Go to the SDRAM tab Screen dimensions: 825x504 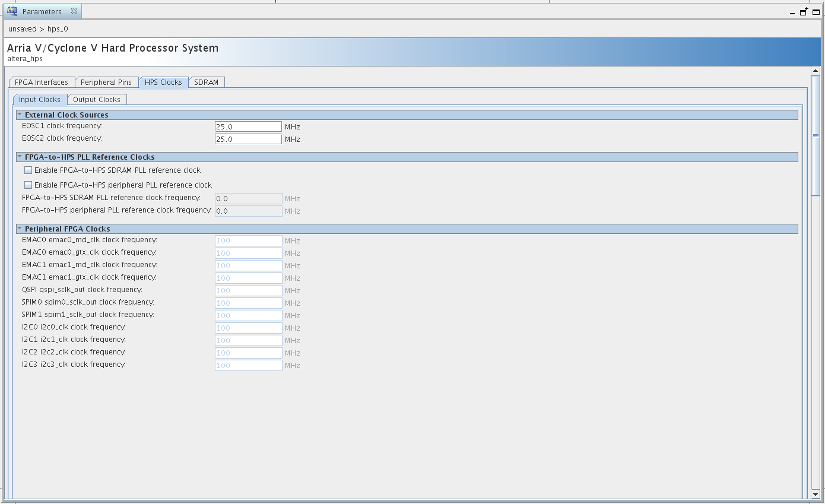[x=207, y=83]
